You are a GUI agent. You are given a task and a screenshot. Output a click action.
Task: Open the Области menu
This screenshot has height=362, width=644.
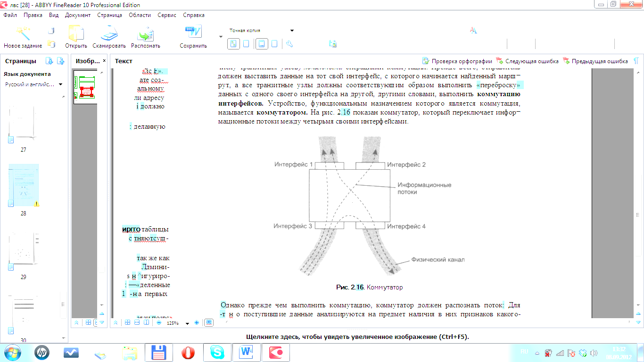140,15
